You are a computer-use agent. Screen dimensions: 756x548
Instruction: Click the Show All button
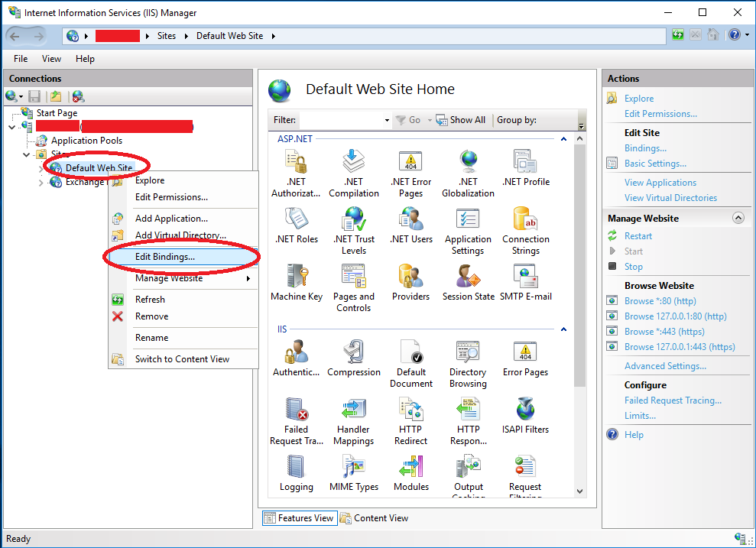coord(461,120)
